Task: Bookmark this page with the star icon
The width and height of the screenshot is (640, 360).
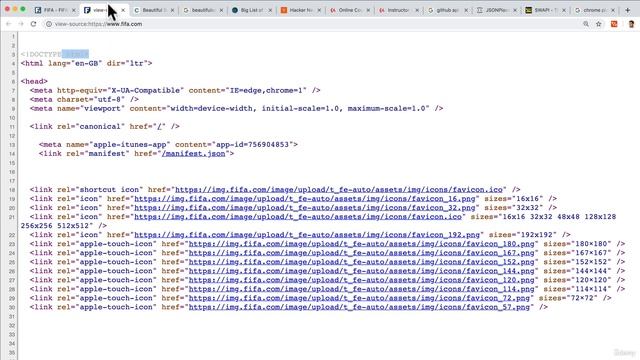Action: (599, 24)
